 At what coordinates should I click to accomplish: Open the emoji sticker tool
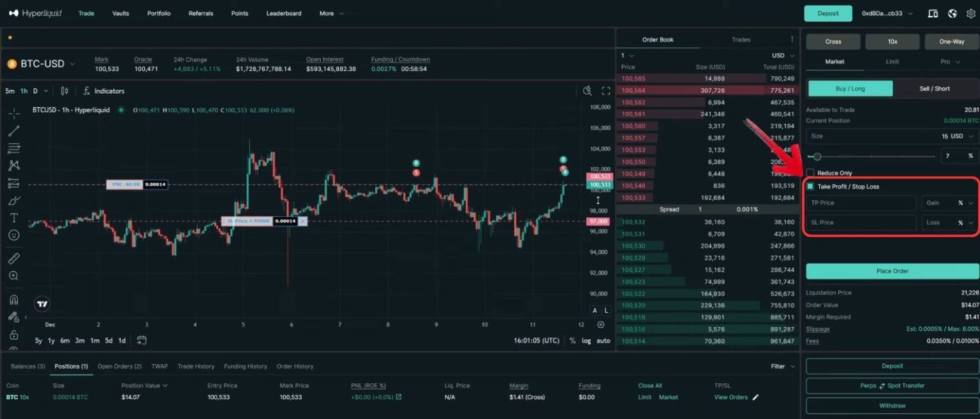13,234
